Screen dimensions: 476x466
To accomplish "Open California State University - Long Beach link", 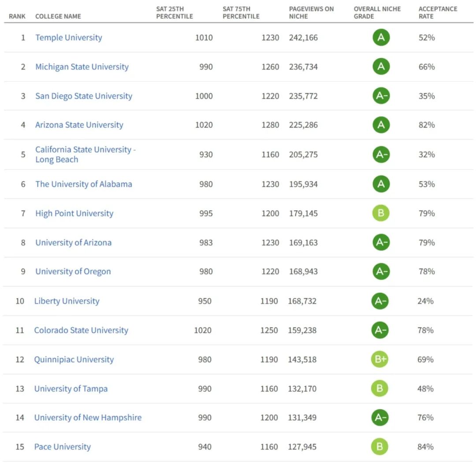I will tap(86, 155).
